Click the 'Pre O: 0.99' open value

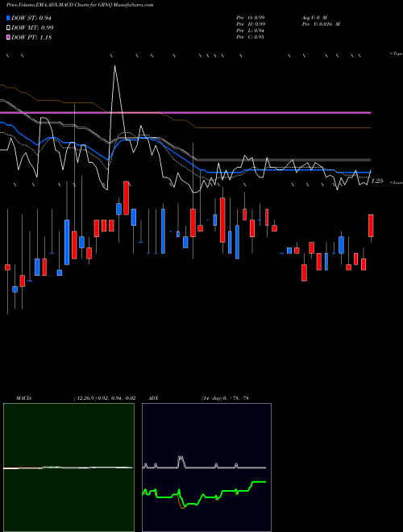(x=251, y=17)
